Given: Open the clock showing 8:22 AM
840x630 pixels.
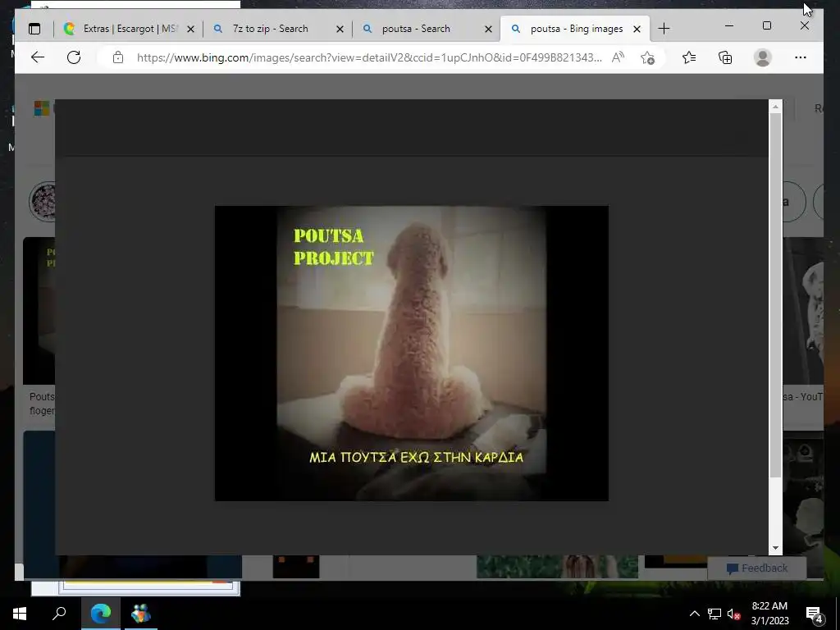Looking at the screenshot, I should tap(769, 614).
